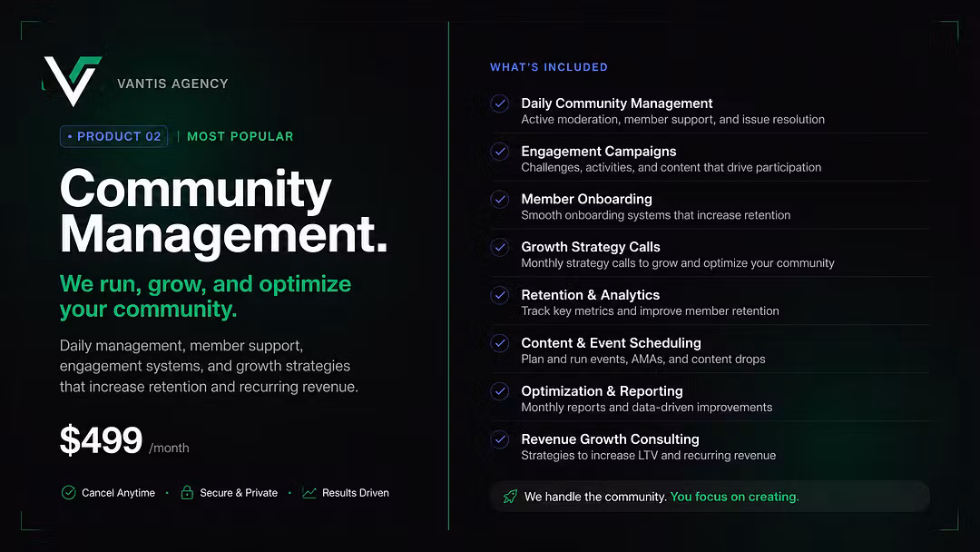The height and width of the screenshot is (552, 980).
Task: Click the rocket icon in the tagline bar
Action: pyautogui.click(x=510, y=497)
